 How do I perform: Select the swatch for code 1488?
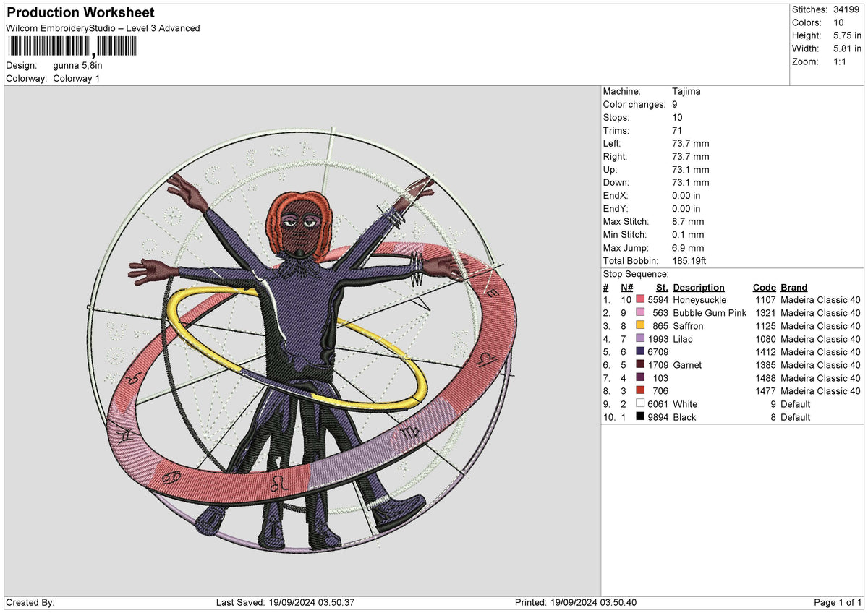[x=640, y=378]
